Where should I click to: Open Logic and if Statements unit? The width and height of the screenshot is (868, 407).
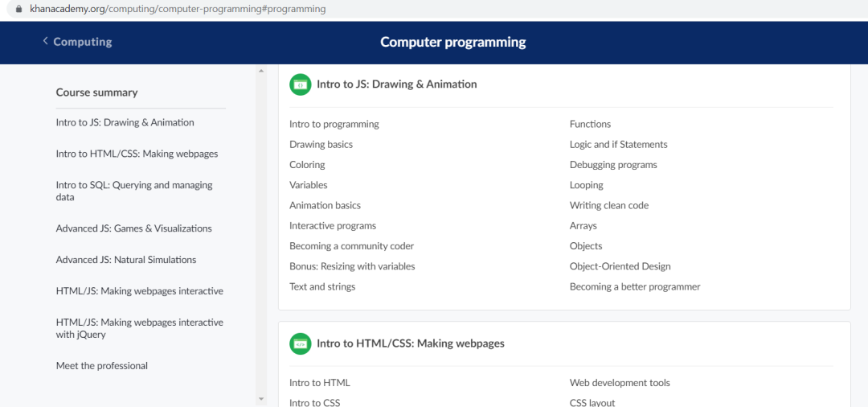click(x=618, y=145)
